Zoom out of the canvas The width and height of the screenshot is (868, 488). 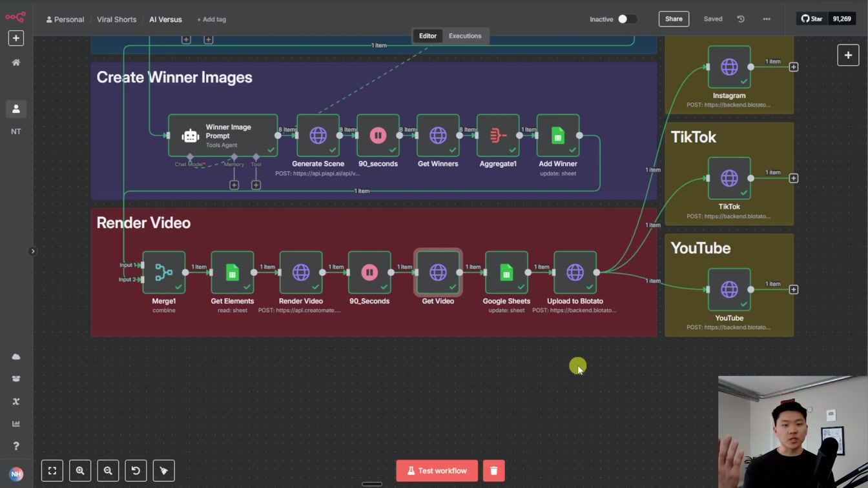[108, 471]
